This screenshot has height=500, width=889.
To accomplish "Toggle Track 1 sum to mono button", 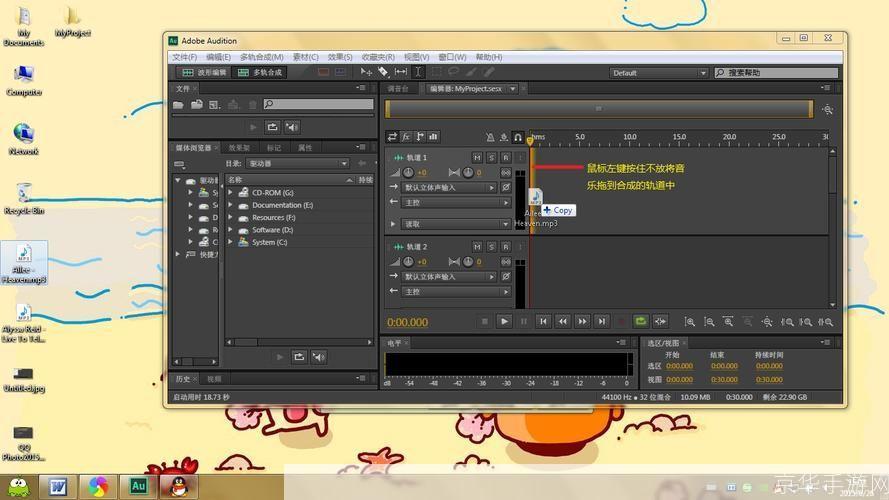I will 506,172.
